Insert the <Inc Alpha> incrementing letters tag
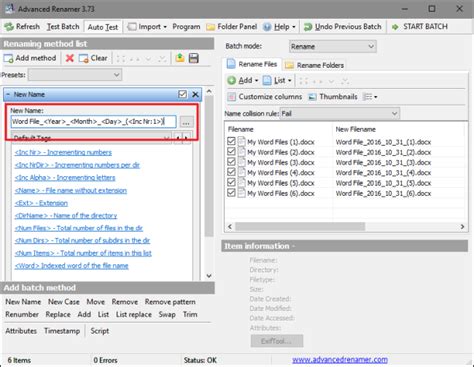This screenshot has width=474, height=367. coord(65,178)
